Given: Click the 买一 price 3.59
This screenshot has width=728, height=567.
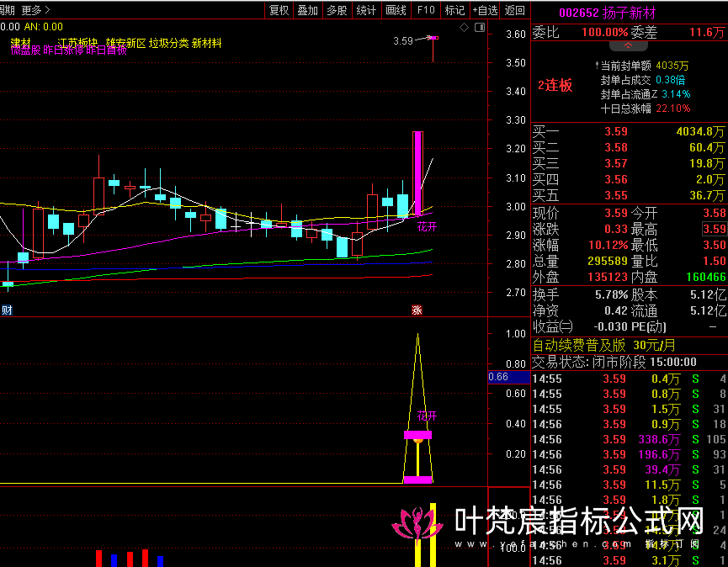Looking at the screenshot, I should click(x=616, y=132).
